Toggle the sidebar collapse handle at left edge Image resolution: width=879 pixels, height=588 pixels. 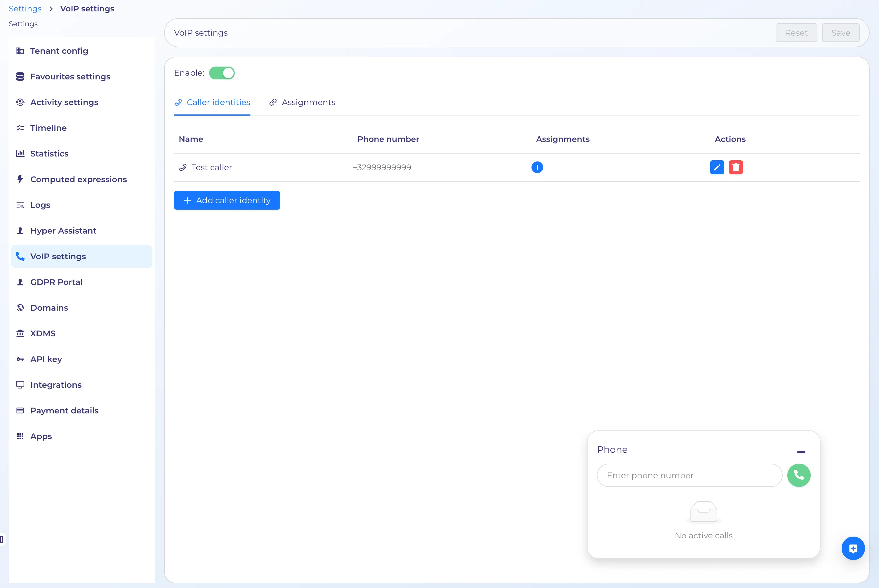[2, 540]
